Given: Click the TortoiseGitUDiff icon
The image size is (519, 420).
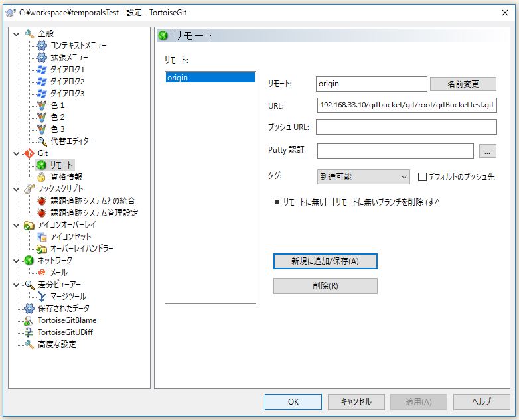Looking at the screenshot, I should [x=29, y=332].
